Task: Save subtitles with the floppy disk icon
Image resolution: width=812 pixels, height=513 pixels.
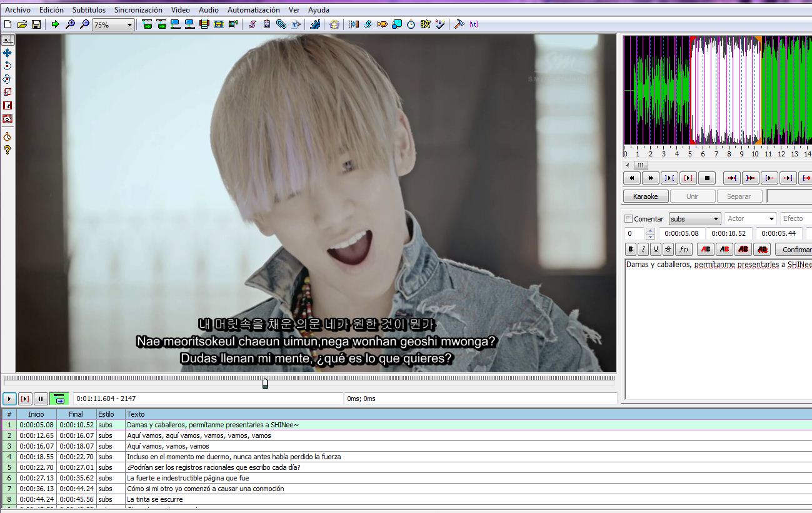Action: point(36,24)
